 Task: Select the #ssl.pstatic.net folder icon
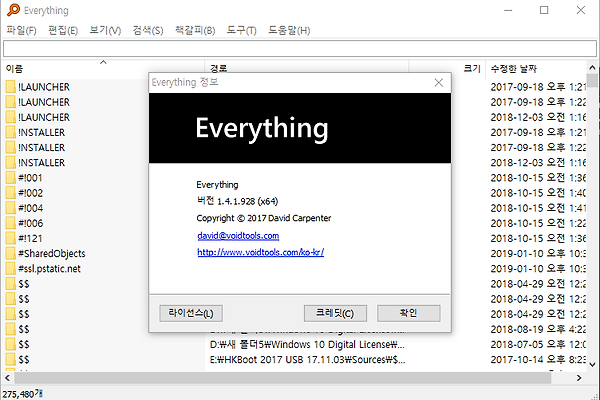click(10, 268)
